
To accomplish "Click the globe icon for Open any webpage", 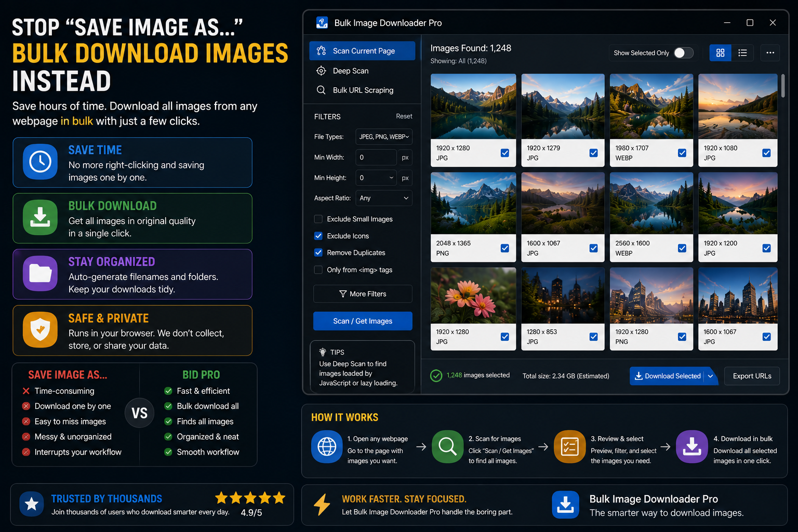I will coord(327,446).
